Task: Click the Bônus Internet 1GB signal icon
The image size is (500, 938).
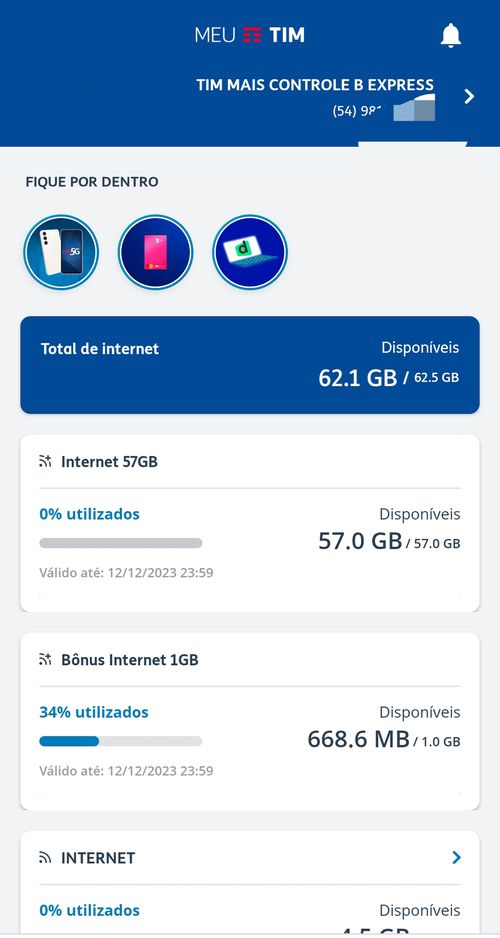Action: (45, 659)
